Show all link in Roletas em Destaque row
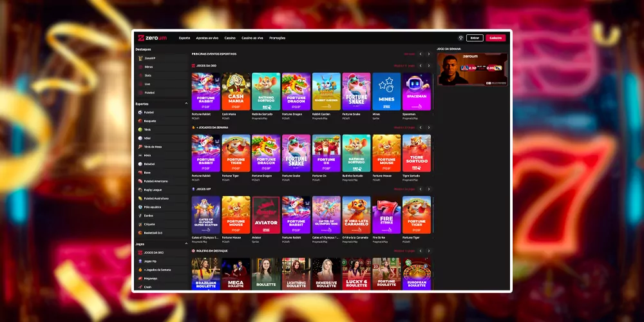 coord(404,251)
